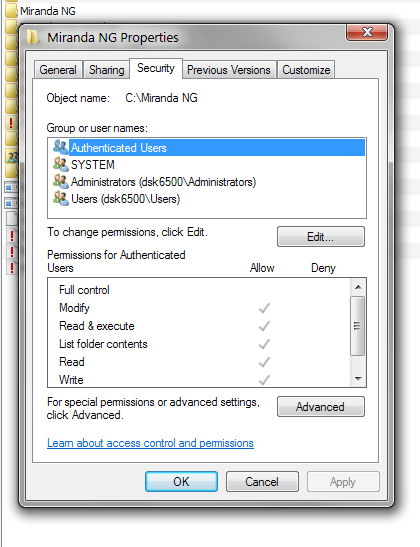Click the Administrators group icon
The image size is (420, 547).
pyautogui.click(x=61, y=181)
